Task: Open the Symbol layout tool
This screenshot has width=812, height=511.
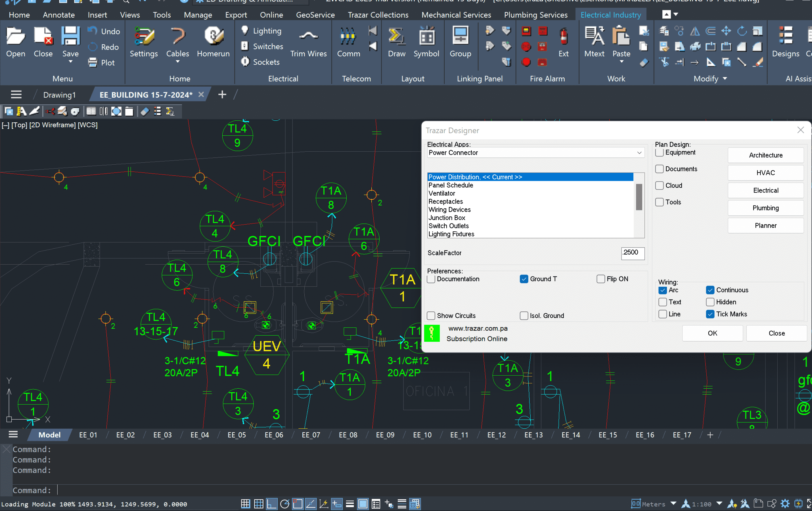Action: (426, 42)
